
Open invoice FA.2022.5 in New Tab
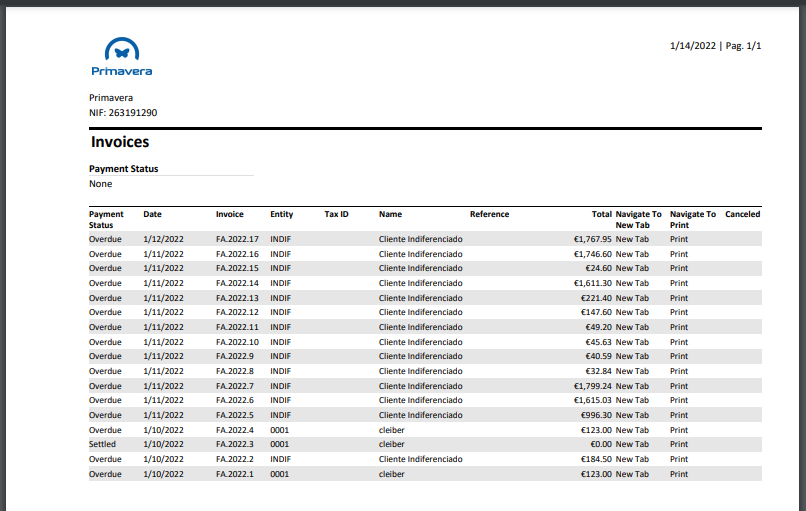(x=632, y=415)
